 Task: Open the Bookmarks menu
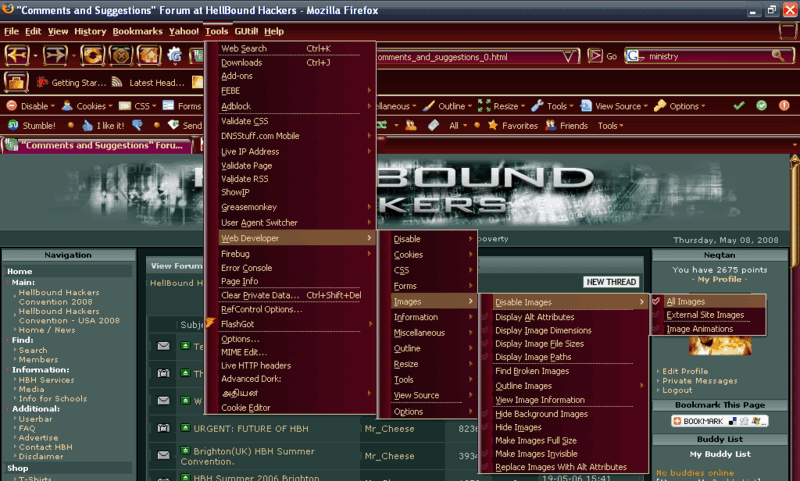click(137, 31)
